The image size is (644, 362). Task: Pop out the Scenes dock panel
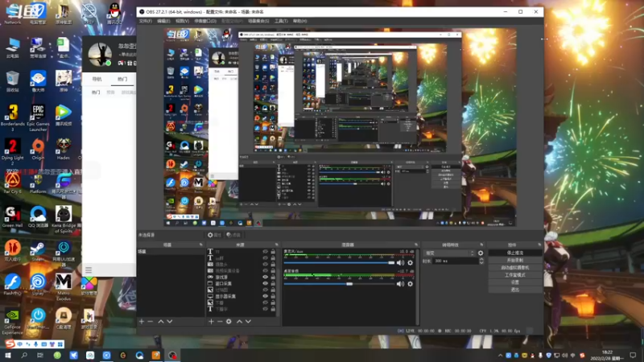[x=200, y=245]
